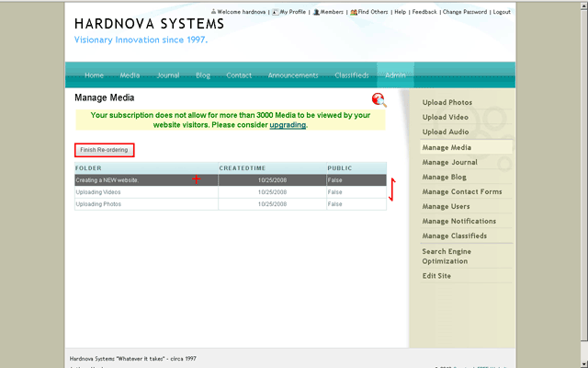Click the My Profile icon
The image size is (588, 368).
point(275,12)
